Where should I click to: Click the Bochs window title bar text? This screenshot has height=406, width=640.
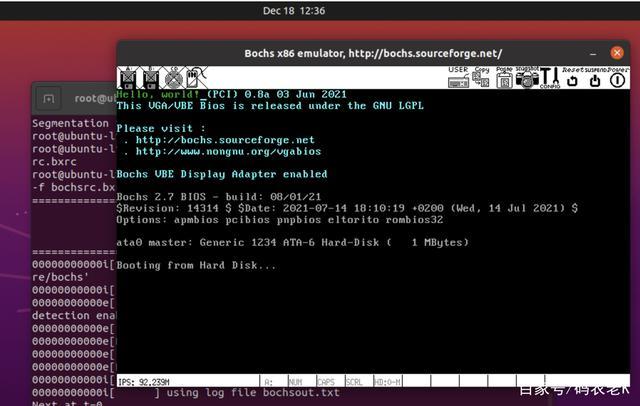pyautogui.click(x=373, y=53)
